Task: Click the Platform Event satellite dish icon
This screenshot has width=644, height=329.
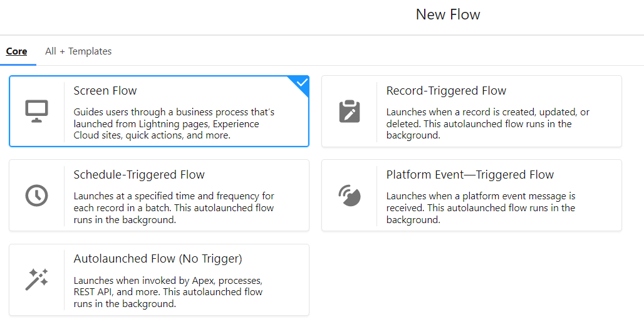Action: click(350, 195)
